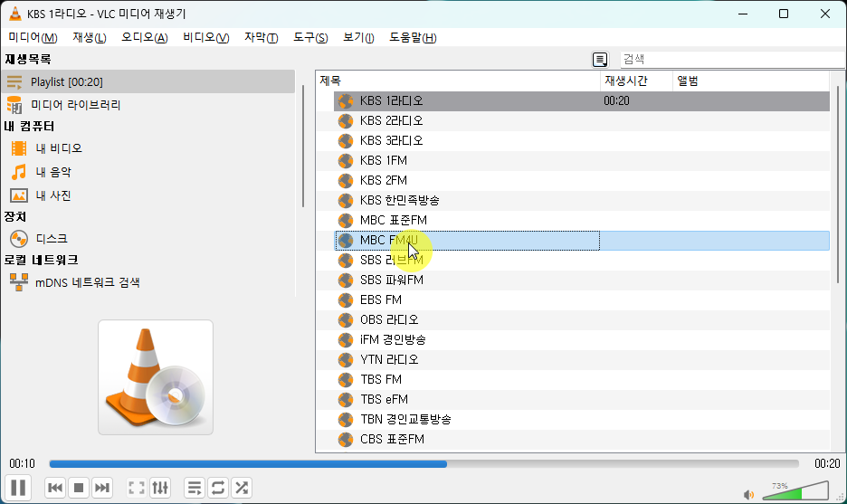The image size is (847, 504).
Task: Toggle loop repeat mode
Action: pos(218,488)
